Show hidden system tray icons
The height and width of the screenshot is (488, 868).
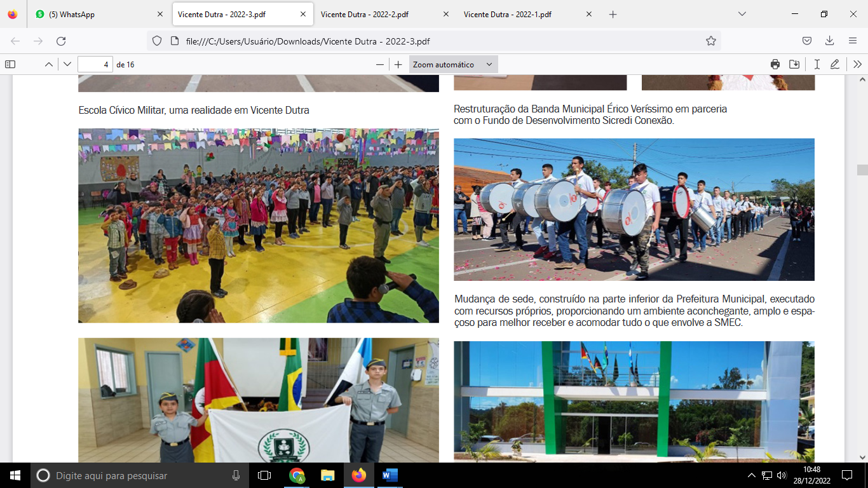coord(752,475)
